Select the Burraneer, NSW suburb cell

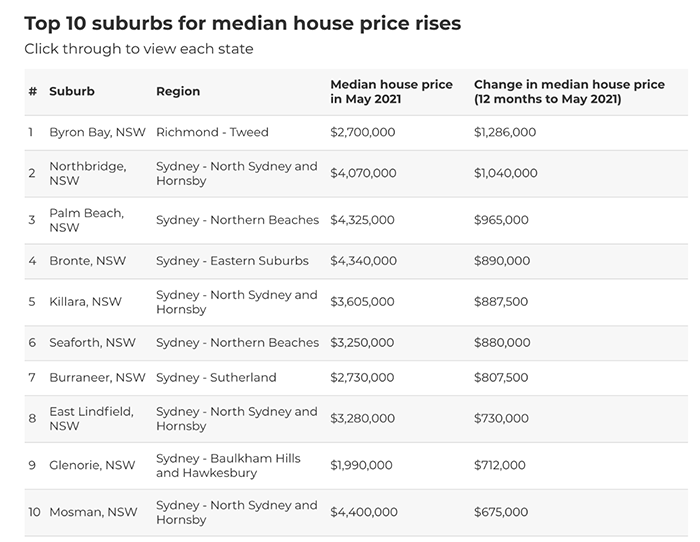point(97,378)
